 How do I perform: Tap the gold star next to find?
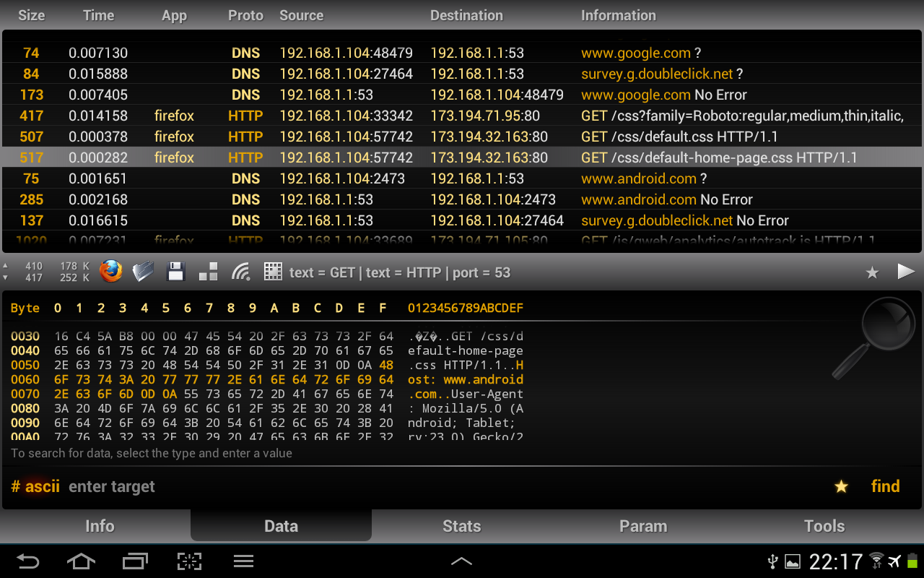[841, 487]
